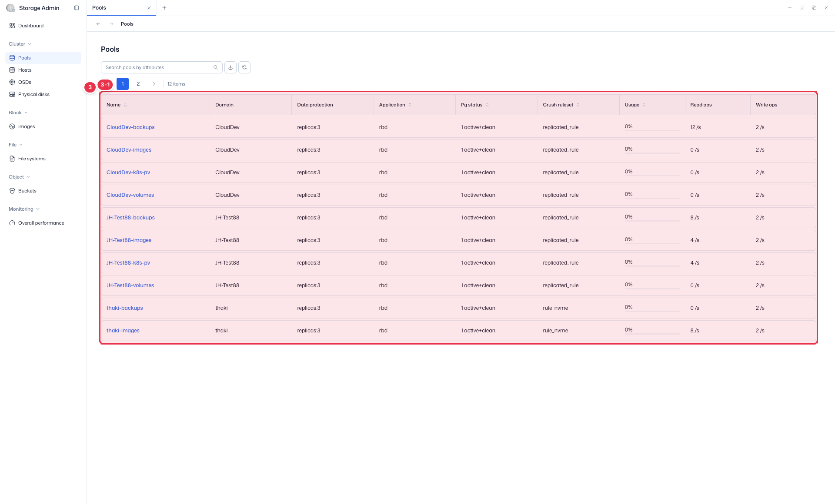
Task: Select page 1 in pagination
Action: pos(123,84)
